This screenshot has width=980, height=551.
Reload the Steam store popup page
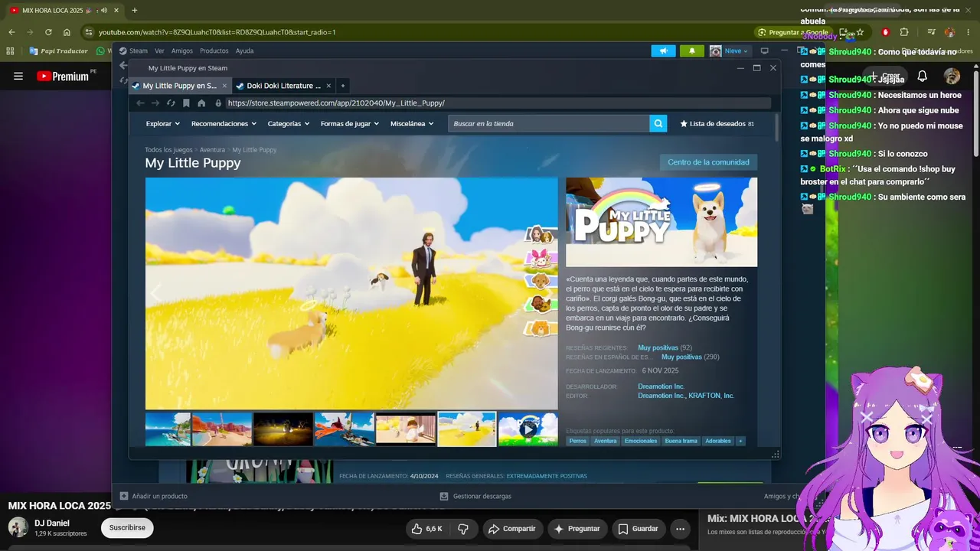(171, 103)
